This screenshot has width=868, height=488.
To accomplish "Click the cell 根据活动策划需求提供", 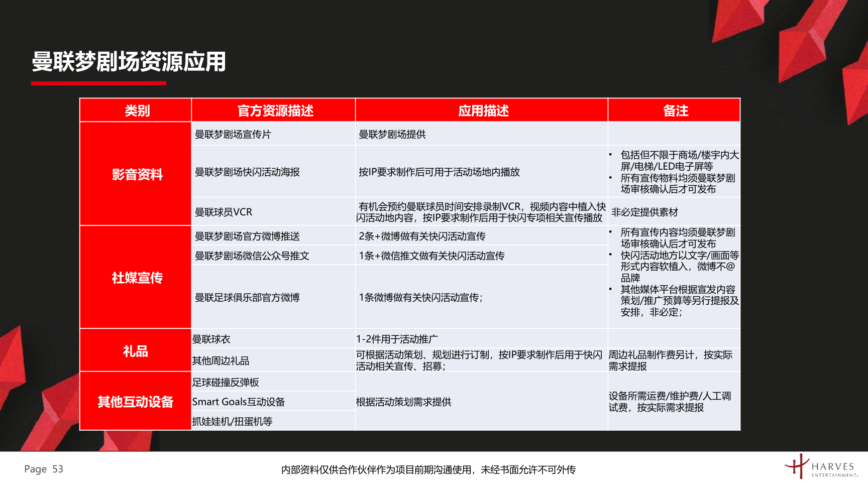I will click(x=482, y=402).
